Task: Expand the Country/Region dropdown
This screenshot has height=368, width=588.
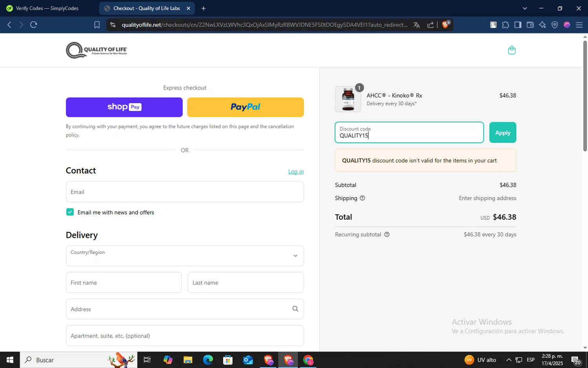Action: 185,256
